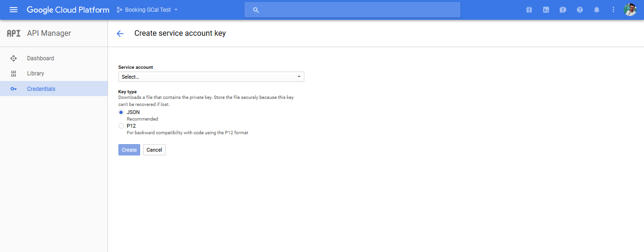Select the P12 key type
The height and width of the screenshot is (252, 644).
click(x=121, y=126)
